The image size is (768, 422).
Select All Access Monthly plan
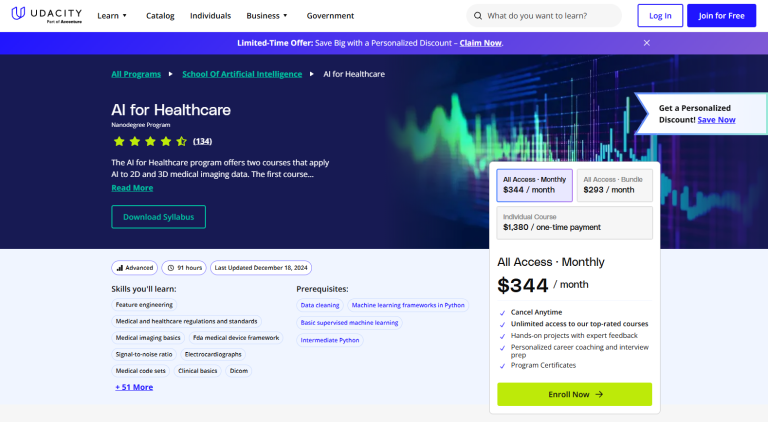click(x=534, y=185)
